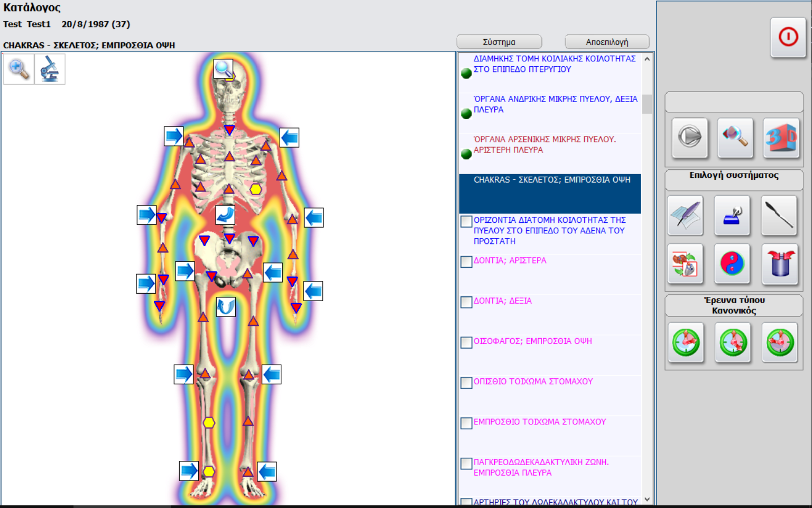
Task: Click the rightmost green clock research icon
Action: 780,342
